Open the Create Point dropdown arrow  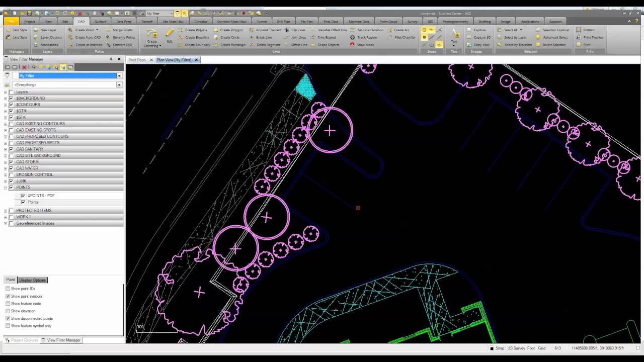(97, 30)
